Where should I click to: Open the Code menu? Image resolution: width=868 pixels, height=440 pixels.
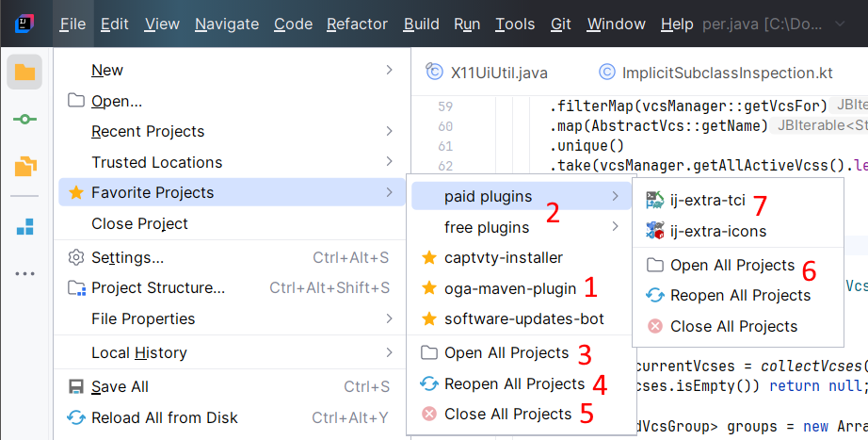tap(293, 24)
